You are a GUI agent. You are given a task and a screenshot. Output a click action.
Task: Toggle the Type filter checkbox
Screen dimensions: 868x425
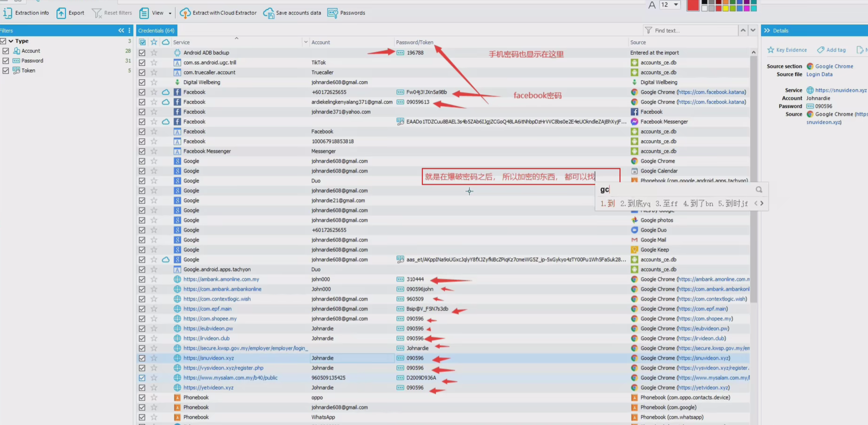[x=3, y=41]
